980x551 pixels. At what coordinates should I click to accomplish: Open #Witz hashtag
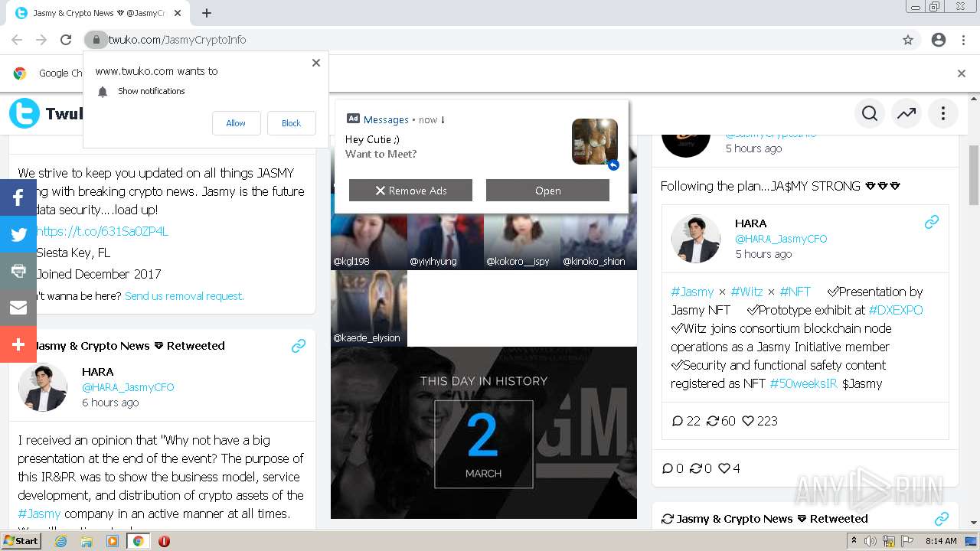click(746, 292)
